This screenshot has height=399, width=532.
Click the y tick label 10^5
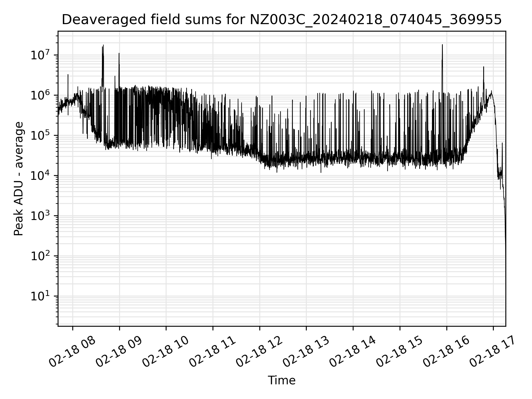pyautogui.click(x=40, y=135)
